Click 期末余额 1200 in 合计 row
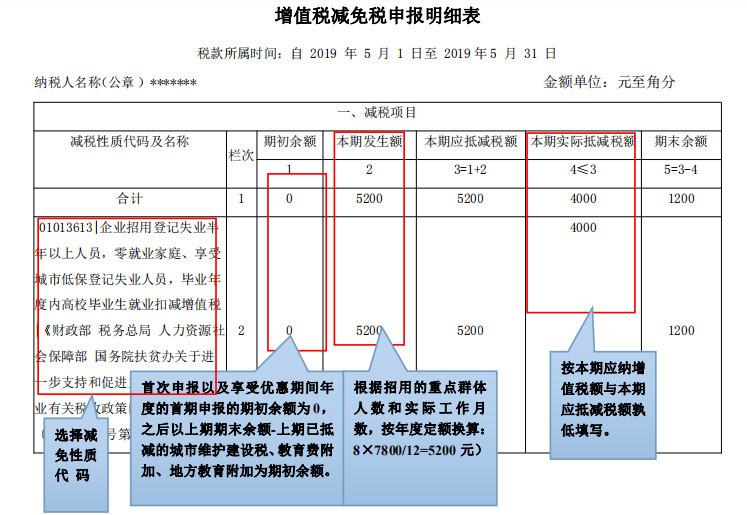The image size is (747, 515). (681, 199)
